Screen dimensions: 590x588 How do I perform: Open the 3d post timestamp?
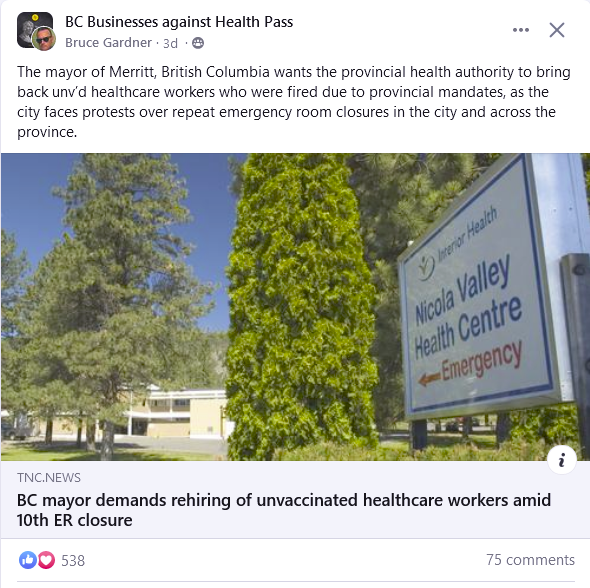tap(170, 43)
